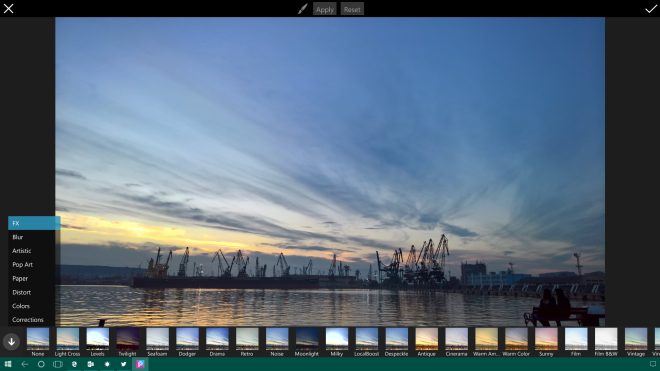Open the Action Center notification icon
Image resolution: width=660 pixels, height=371 pixels.
tap(653, 364)
